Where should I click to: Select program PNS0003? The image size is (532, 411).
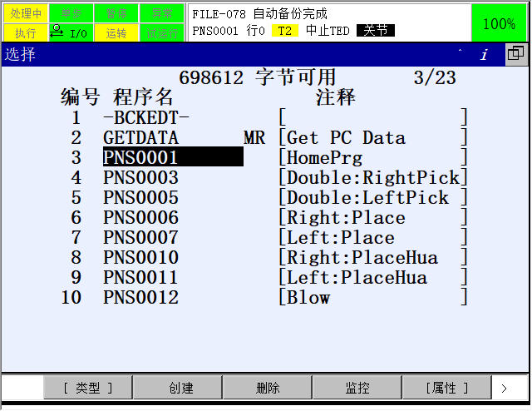(x=140, y=178)
